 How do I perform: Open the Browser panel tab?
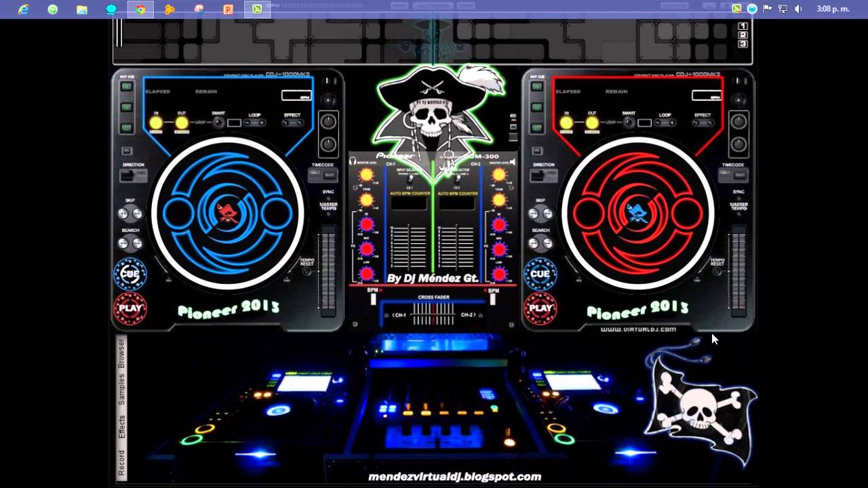click(x=121, y=353)
